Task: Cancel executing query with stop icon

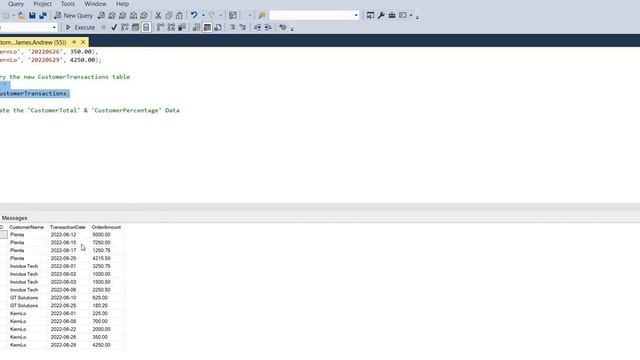Action: click(x=103, y=27)
